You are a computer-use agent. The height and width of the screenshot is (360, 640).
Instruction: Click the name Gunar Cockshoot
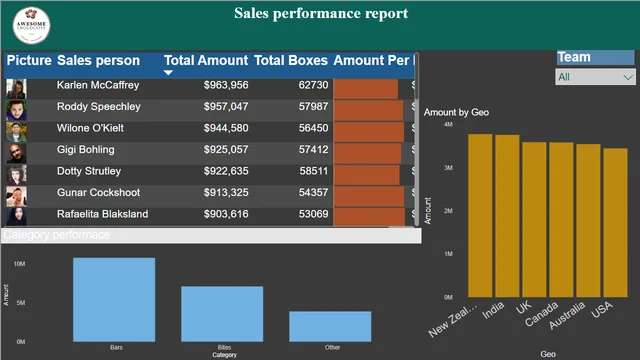click(98, 193)
